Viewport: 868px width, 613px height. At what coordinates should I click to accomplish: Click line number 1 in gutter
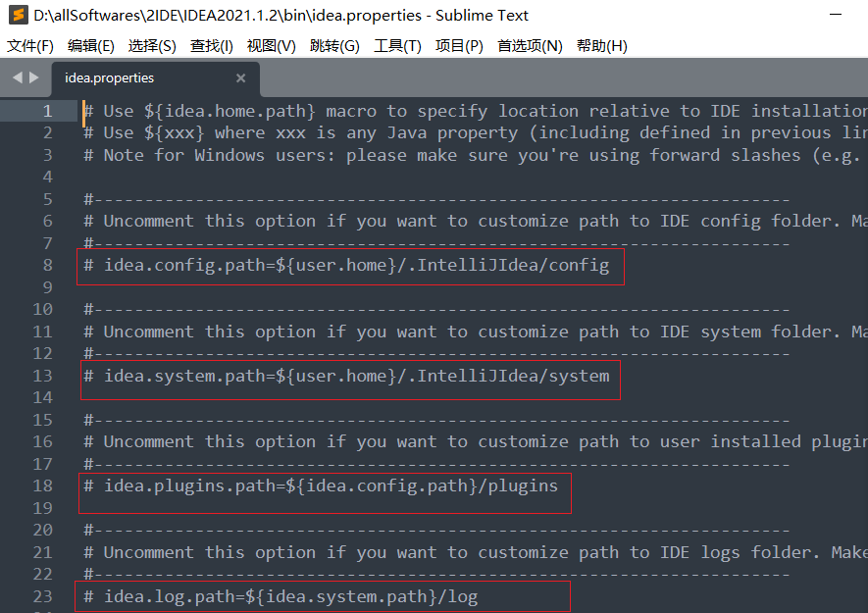coord(48,111)
